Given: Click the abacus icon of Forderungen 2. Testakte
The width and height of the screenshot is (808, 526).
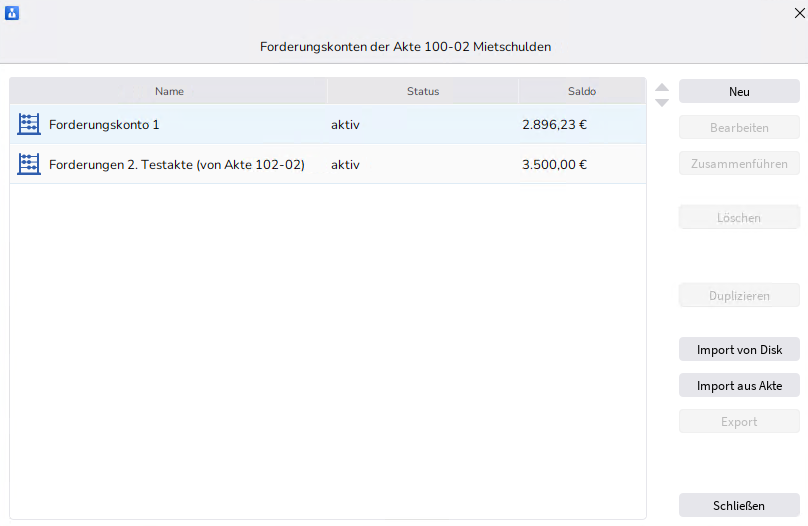Looking at the screenshot, I should click(x=29, y=164).
